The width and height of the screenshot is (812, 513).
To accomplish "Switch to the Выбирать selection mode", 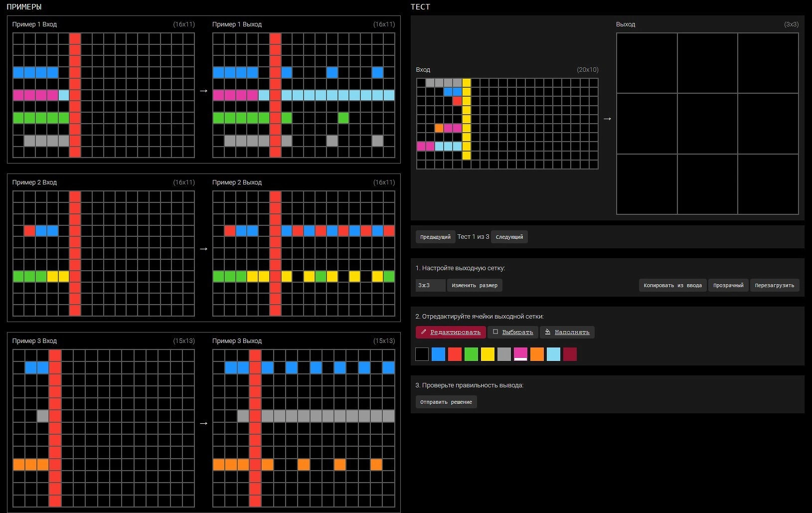I will point(513,332).
